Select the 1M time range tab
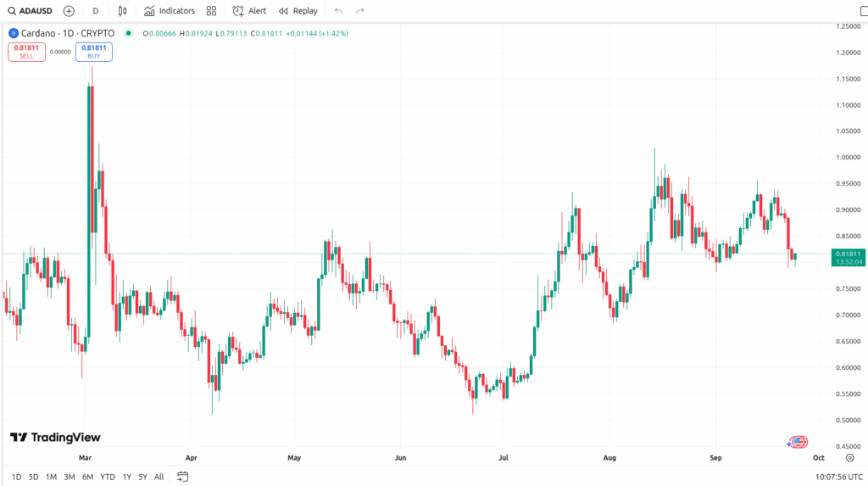The height and width of the screenshot is (486, 868). pos(51,477)
